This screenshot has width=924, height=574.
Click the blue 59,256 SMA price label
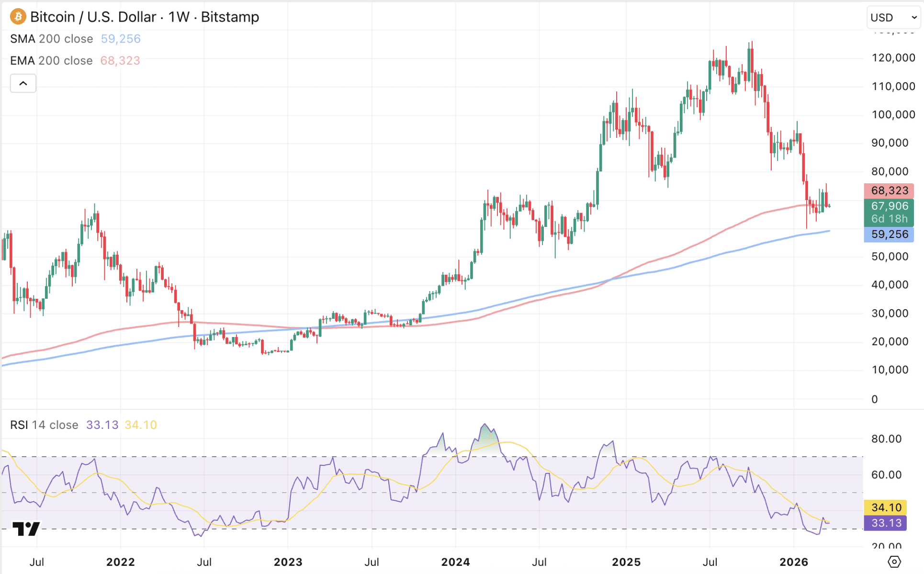(889, 235)
